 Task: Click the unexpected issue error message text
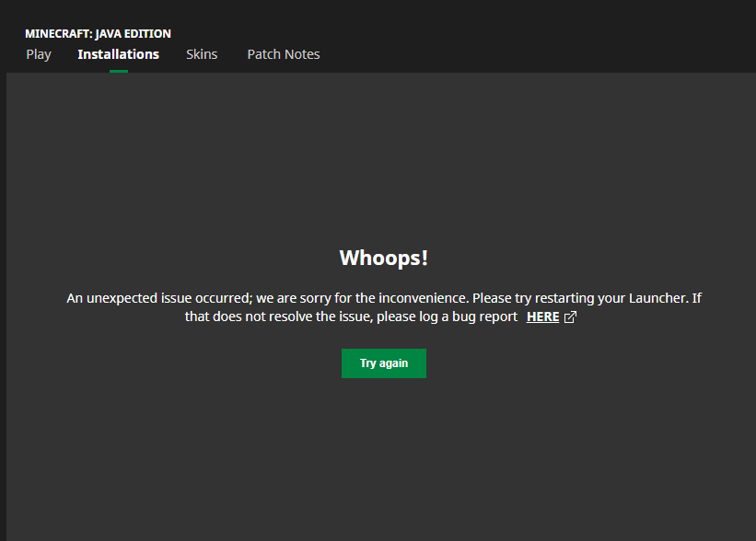(384, 307)
